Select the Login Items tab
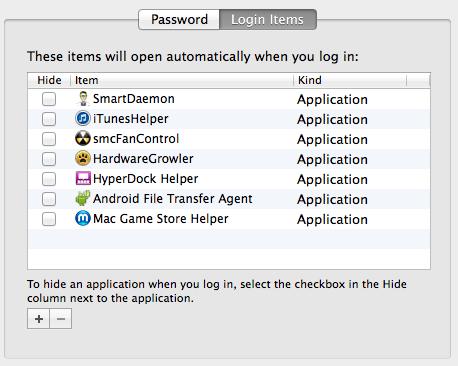Screen dimensions: 458x366 (x=268, y=19)
